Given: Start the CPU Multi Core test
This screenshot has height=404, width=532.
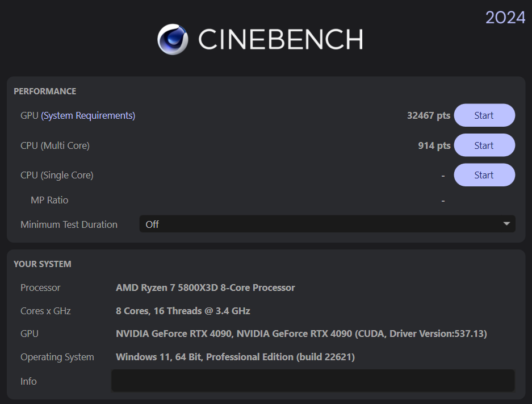Looking at the screenshot, I should point(484,145).
